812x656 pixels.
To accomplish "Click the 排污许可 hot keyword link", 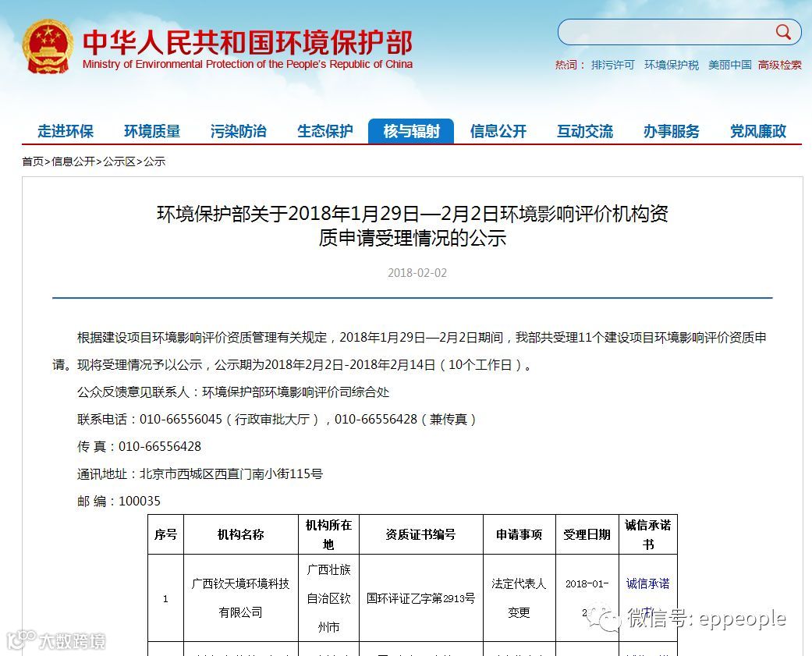I will point(612,65).
